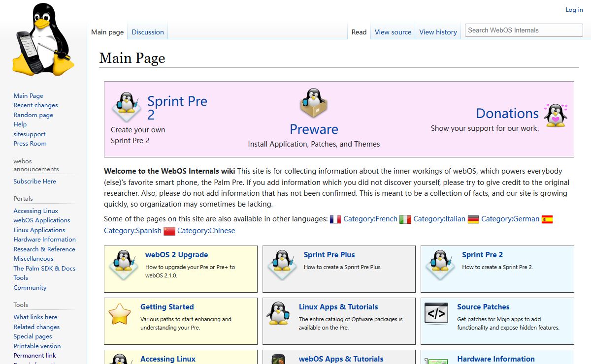The image size is (591, 364).
Task: Select the Read tab
Action: tap(359, 32)
